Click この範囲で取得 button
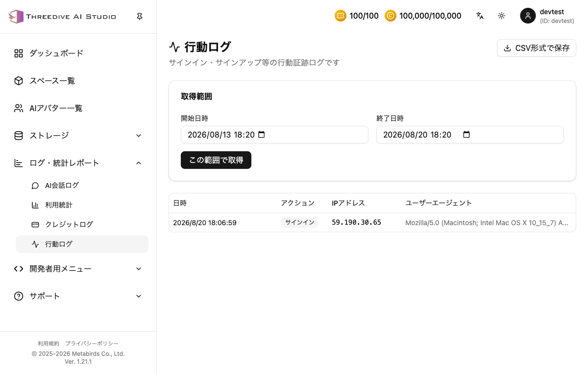The height and width of the screenshot is (373, 588). [216, 160]
